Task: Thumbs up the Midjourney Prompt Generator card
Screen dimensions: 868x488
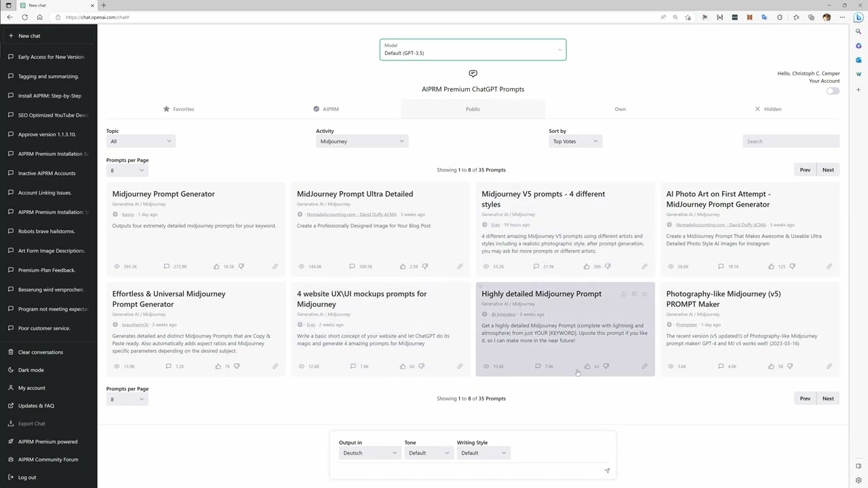Action: click(216, 266)
